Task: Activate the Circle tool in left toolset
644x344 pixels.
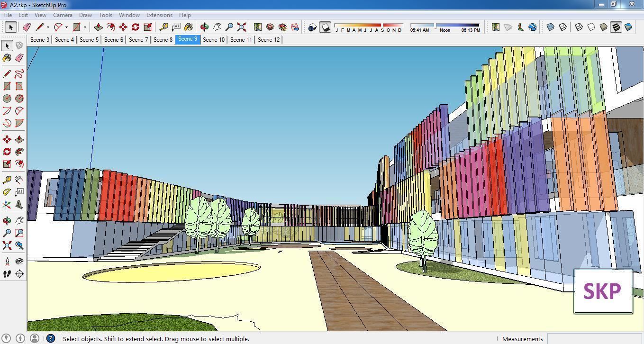Action: pos(7,99)
